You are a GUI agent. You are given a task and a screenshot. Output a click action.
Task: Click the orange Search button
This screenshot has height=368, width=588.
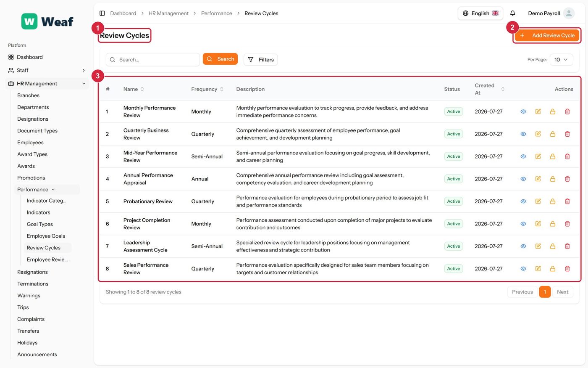tap(220, 59)
